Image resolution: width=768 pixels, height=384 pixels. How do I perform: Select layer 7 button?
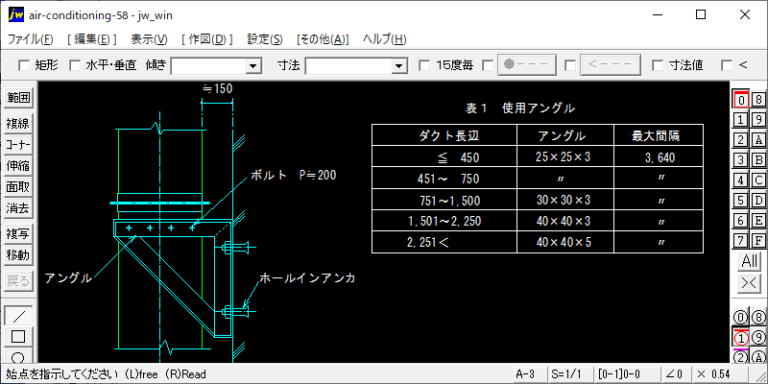pos(741,241)
